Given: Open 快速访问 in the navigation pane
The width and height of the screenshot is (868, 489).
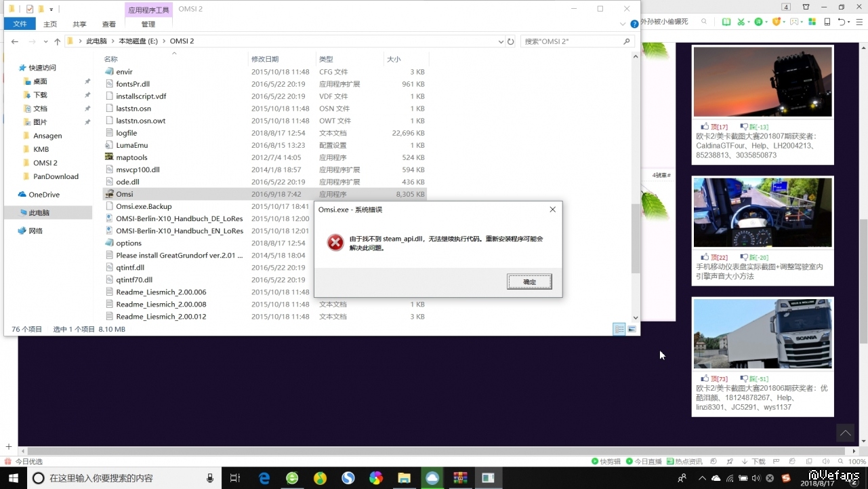Looking at the screenshot, I should [42, 68].
